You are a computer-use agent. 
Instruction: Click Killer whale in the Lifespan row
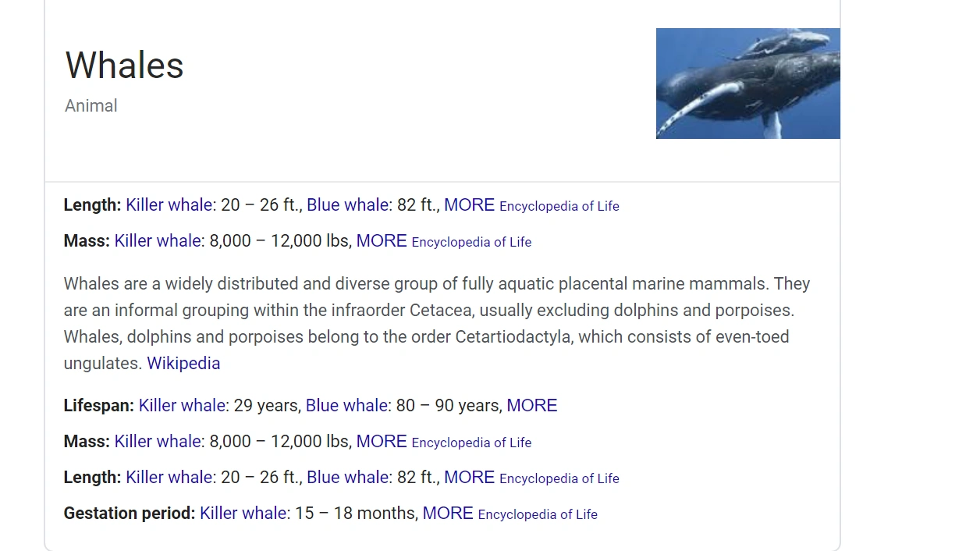[183, 406]
